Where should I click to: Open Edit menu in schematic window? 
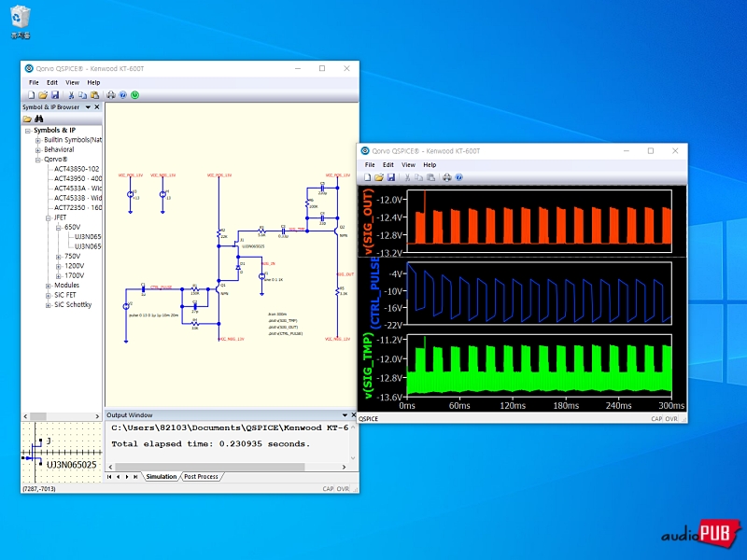(x=52, y=82)
